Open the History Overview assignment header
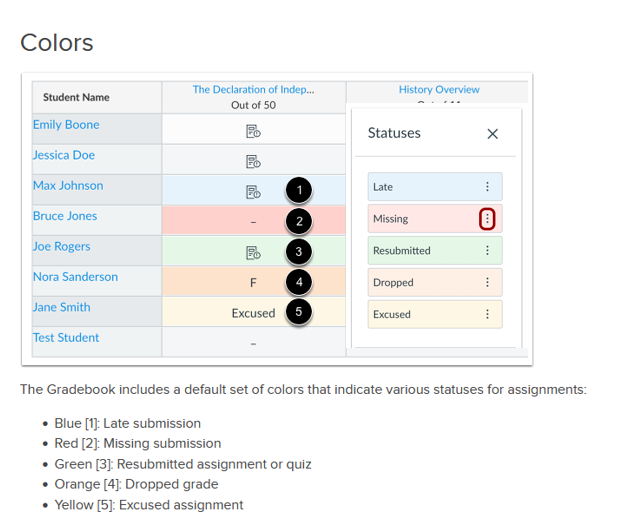This screenshot has height=527, width=630. click(439, 90)
